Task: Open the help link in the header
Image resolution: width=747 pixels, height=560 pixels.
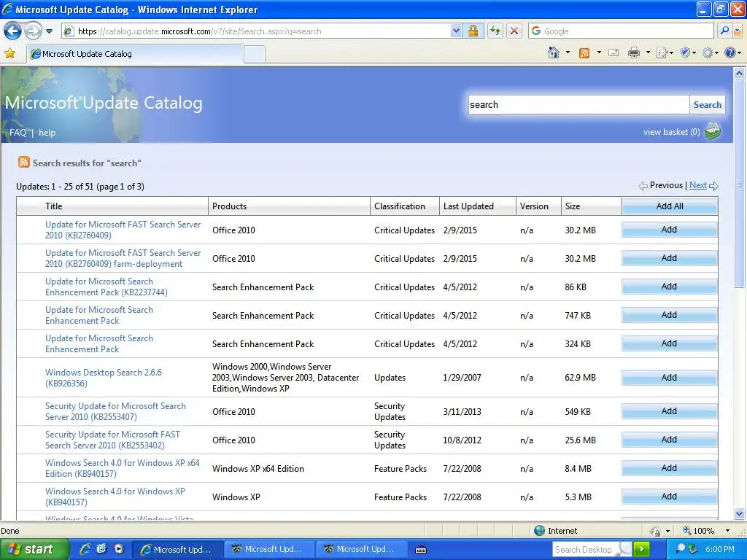Action: pos(47,133)
